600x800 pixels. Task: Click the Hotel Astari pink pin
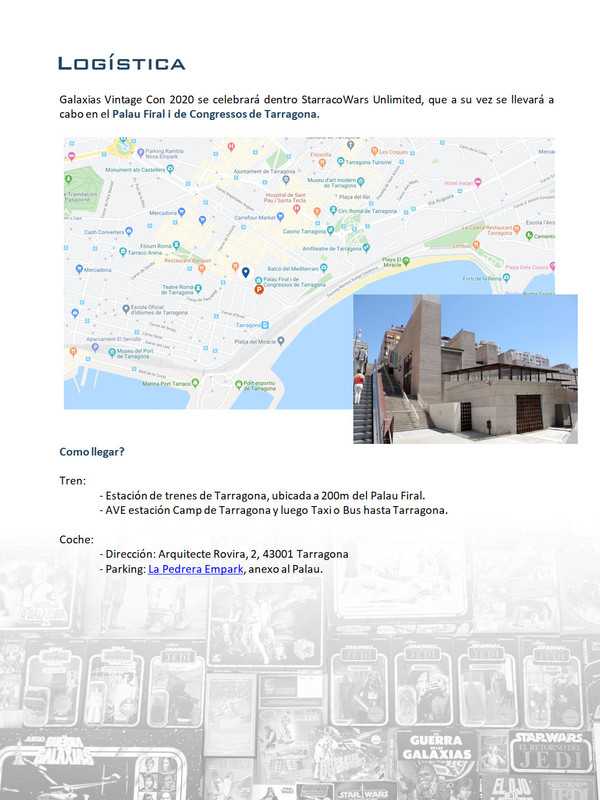(x=478, y=182)
